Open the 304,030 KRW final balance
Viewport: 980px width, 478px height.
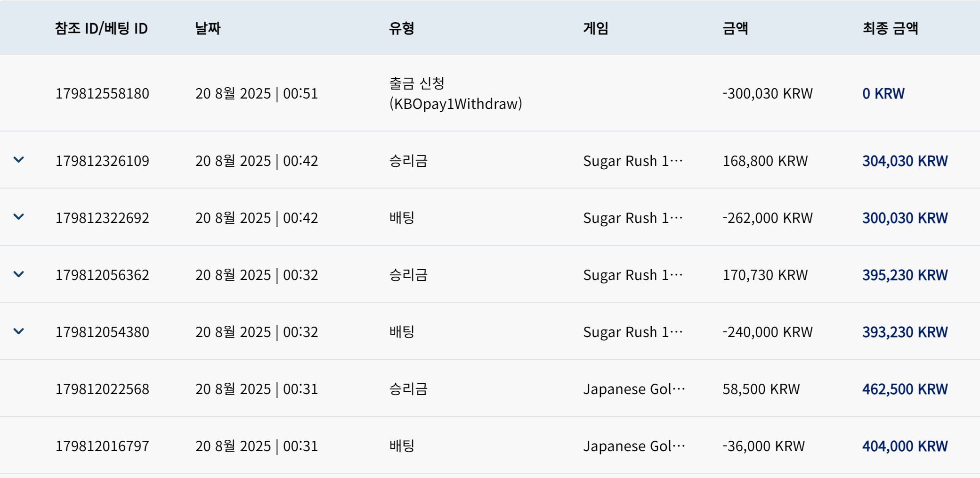point(905,161)
